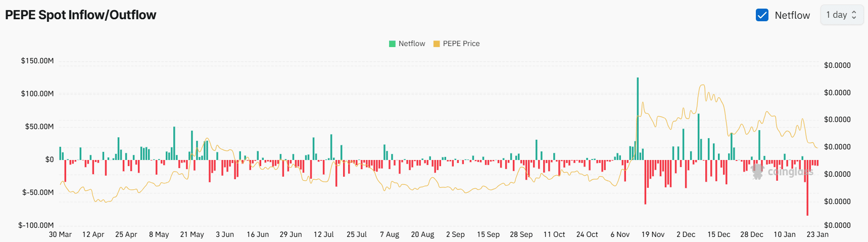Click the Netflow label beside the checkbox
The width and height of the screenshot is (868, 242).
coord(792,15)
